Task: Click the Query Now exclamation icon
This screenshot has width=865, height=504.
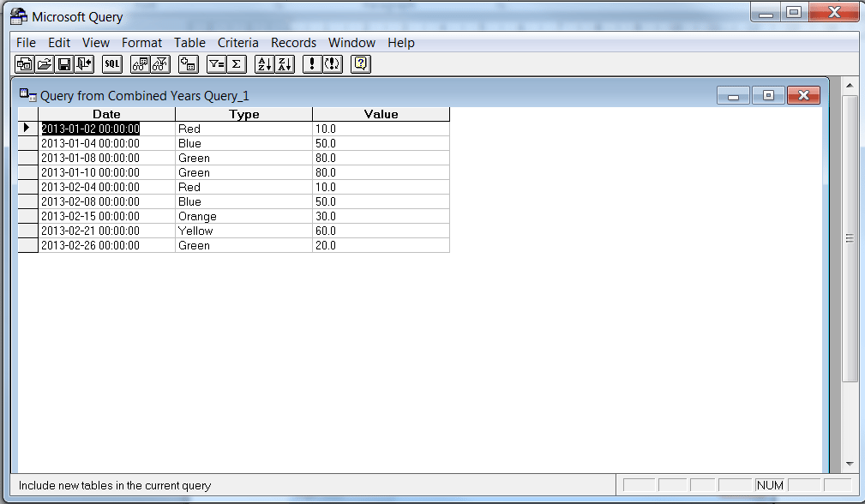Action: 312,64
